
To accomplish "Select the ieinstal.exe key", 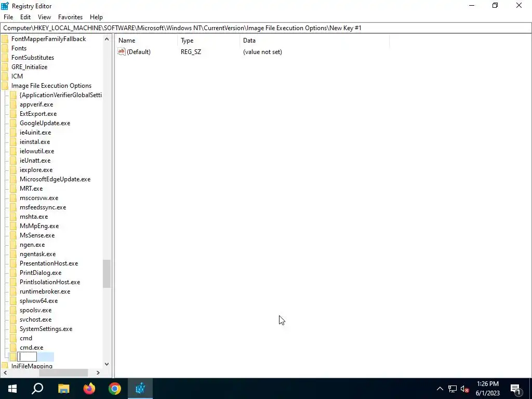I will click(x=35, y=142).
